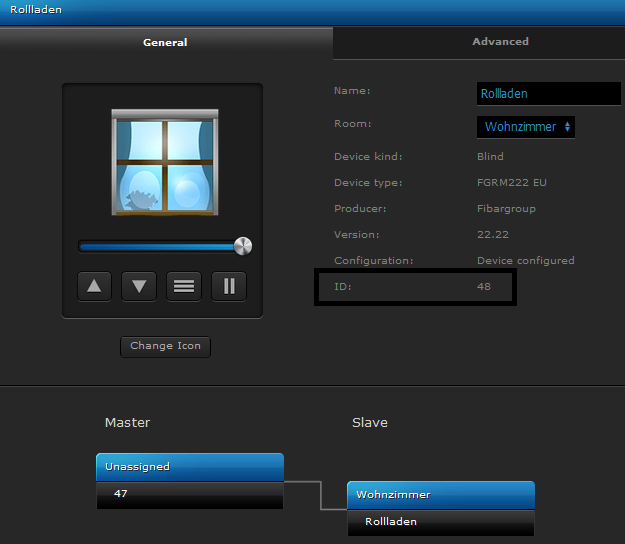This screenshot has width=625, height=544.
Task: Select the General tab
Action: pyautogui.click(x=165, y=43)
